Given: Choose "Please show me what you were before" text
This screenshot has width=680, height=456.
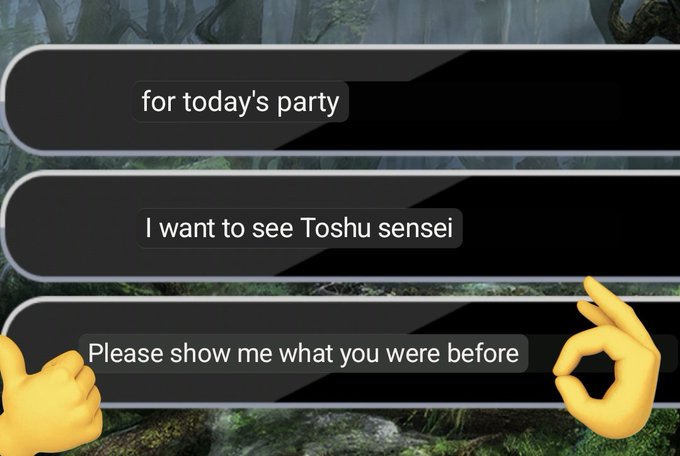Looking at the screenshot, I should pos(303,354).
